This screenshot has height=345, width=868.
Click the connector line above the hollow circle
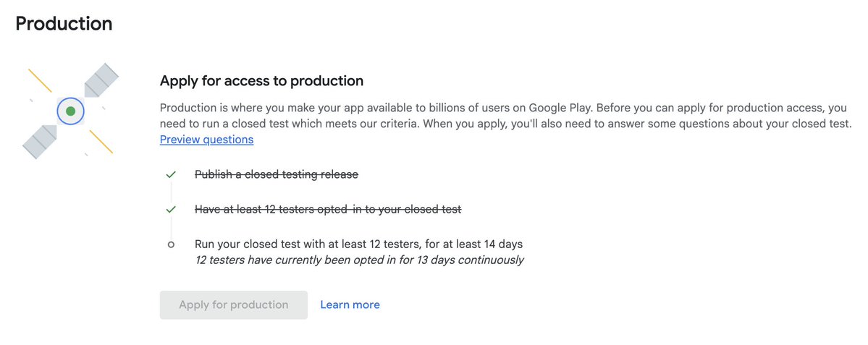[171, 227]
